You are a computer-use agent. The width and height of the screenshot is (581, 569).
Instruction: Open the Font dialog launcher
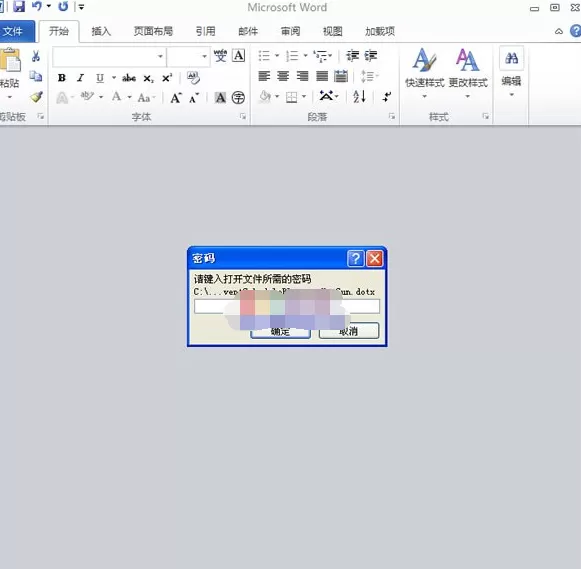(x=243, y=117)
